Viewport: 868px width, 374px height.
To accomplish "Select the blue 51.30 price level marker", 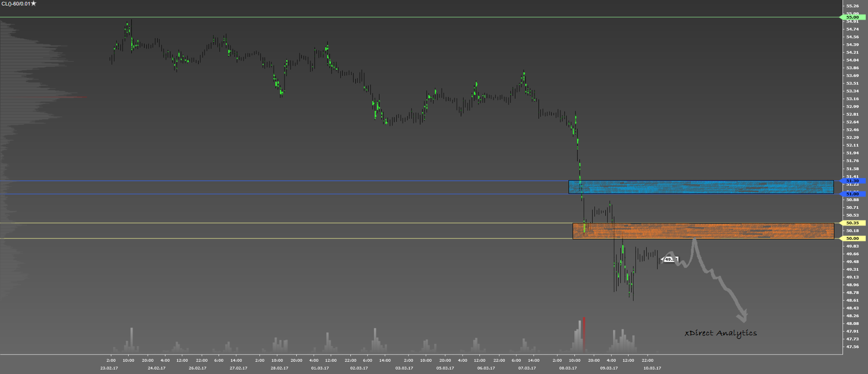I will [x=852, y=181].
